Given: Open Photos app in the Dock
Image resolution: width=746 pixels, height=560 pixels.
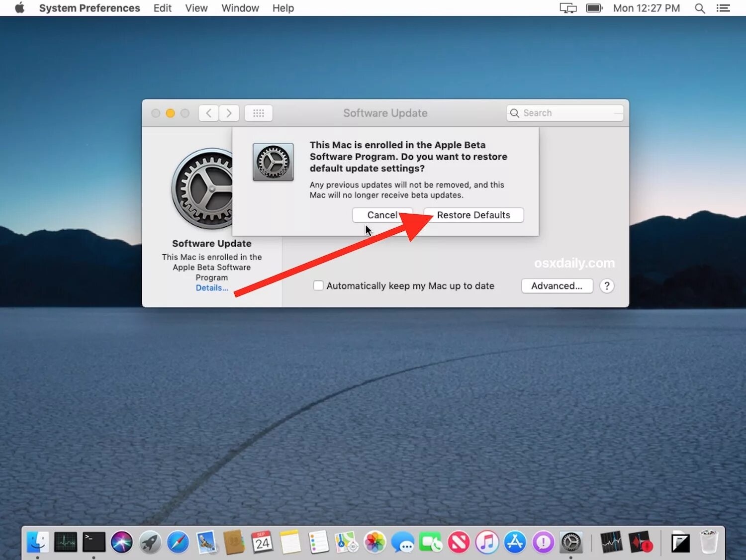Looking at the screenshot, I should 375,542.
